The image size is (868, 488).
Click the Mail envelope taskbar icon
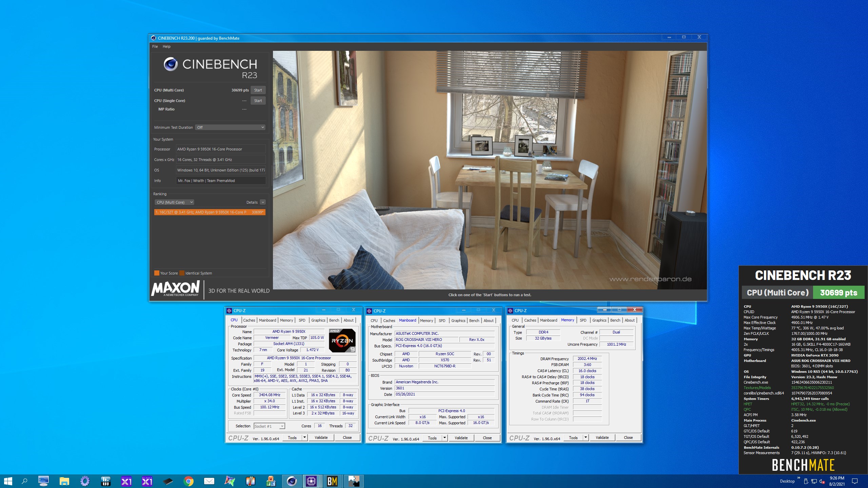pos(209,481)
